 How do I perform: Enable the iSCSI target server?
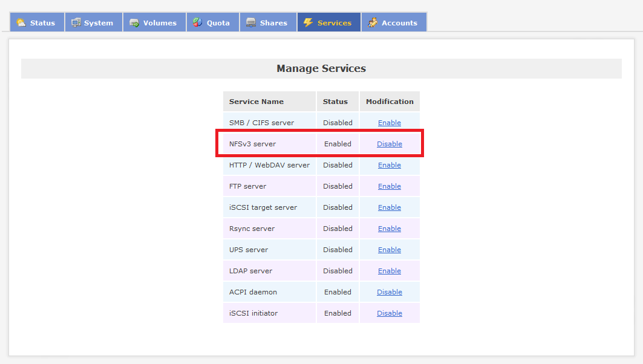pos(390,207)
